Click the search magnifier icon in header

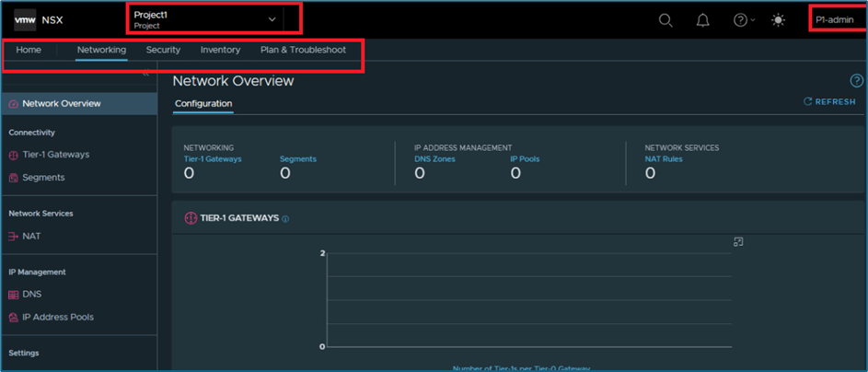click(665, 20)
